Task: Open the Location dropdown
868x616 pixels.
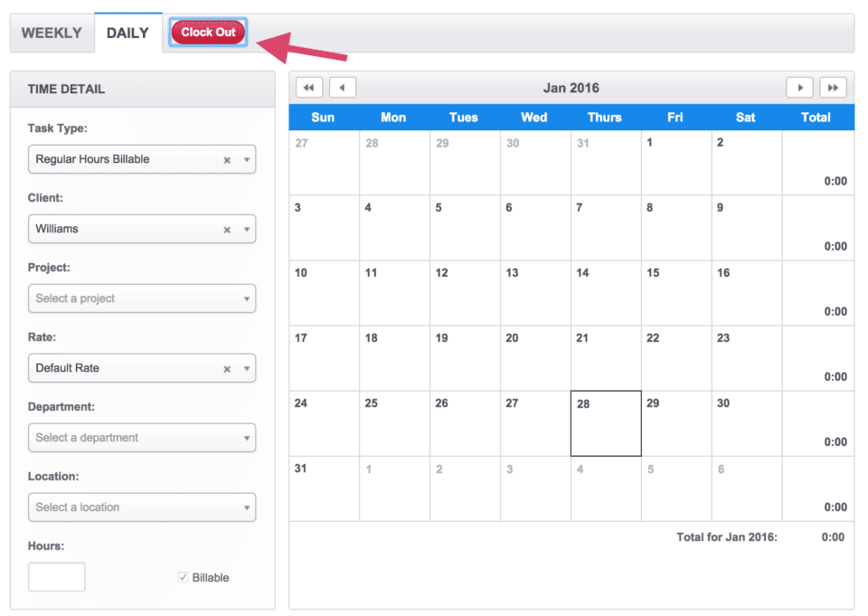Action: [x=244, y=507]
